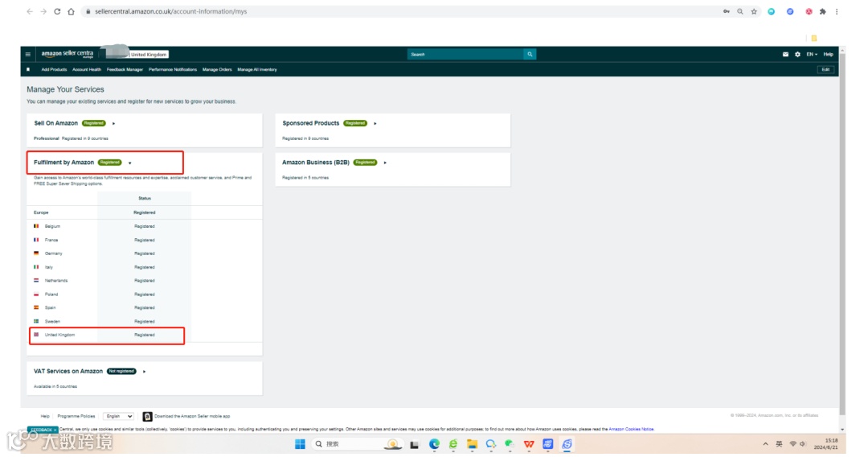Collapse the Fulfilment by Amazon section
This screenshot has width=868, height=457.
click(130, 163)
